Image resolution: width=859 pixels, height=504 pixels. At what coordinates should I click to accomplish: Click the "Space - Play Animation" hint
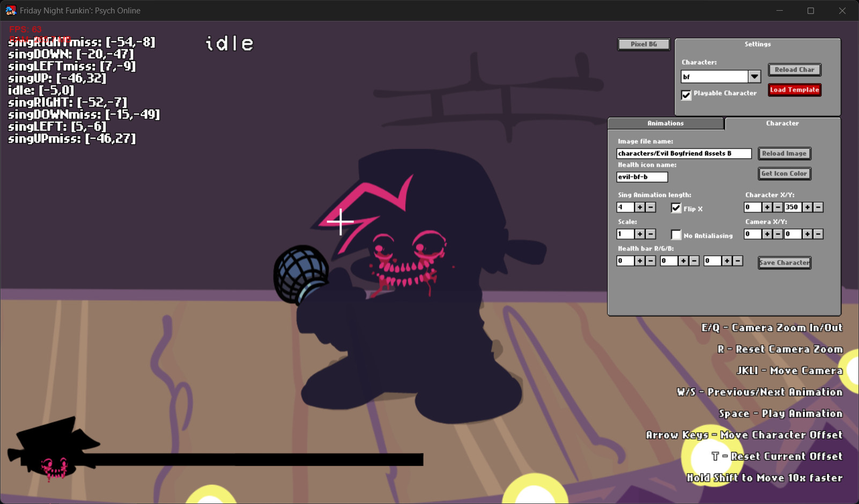pos(781,413)
